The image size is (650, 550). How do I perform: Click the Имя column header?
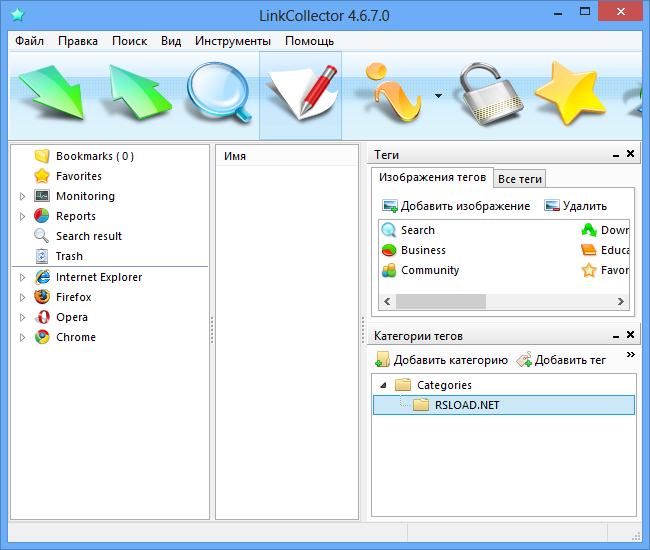point(287,156)
